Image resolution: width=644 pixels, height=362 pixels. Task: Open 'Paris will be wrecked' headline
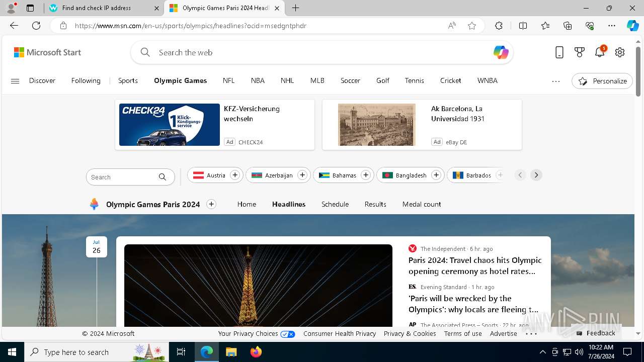[x=474, y=304]
